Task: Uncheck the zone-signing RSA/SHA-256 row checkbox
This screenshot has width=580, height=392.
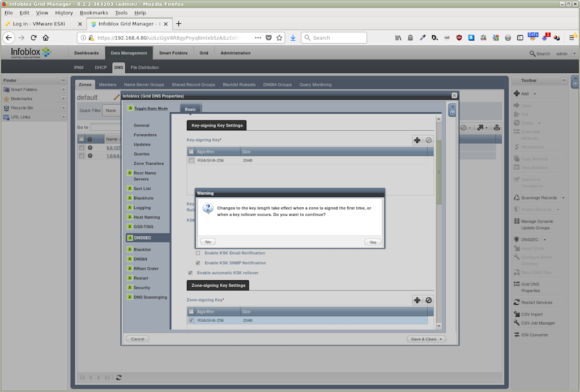Action: [x=191, y=321]
